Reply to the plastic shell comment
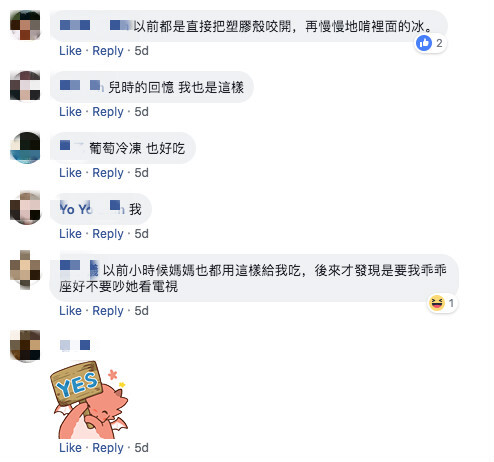 point(108,51)
